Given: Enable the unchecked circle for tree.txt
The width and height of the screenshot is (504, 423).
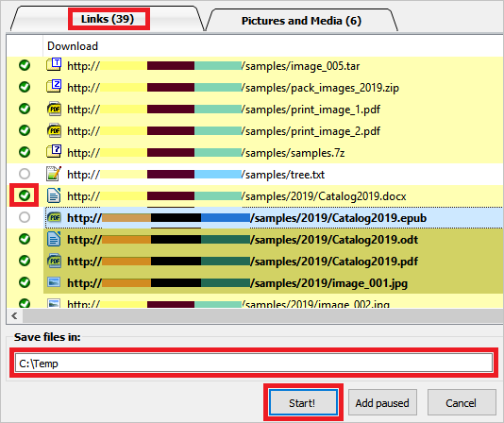Looking at the screenshot, I should point(25,174).
